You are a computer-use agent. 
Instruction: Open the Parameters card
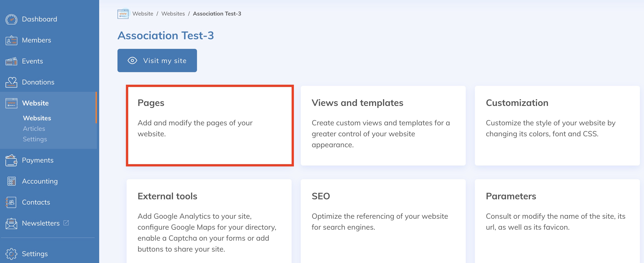tap(557, 221)
